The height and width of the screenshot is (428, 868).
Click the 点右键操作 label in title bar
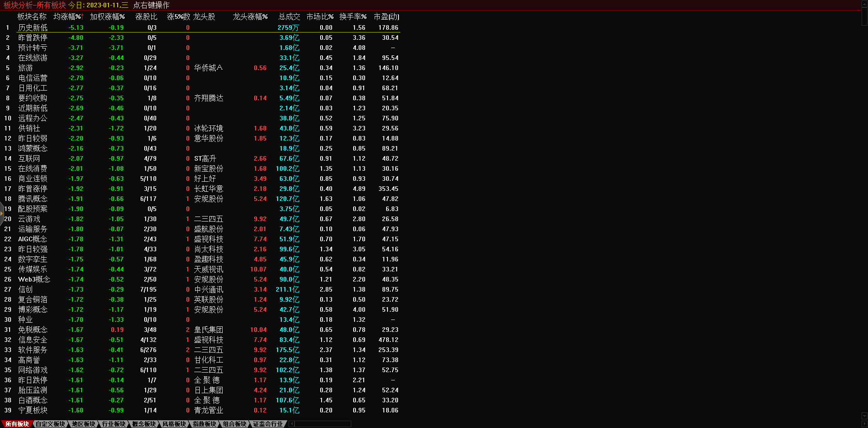click(151, 5)
